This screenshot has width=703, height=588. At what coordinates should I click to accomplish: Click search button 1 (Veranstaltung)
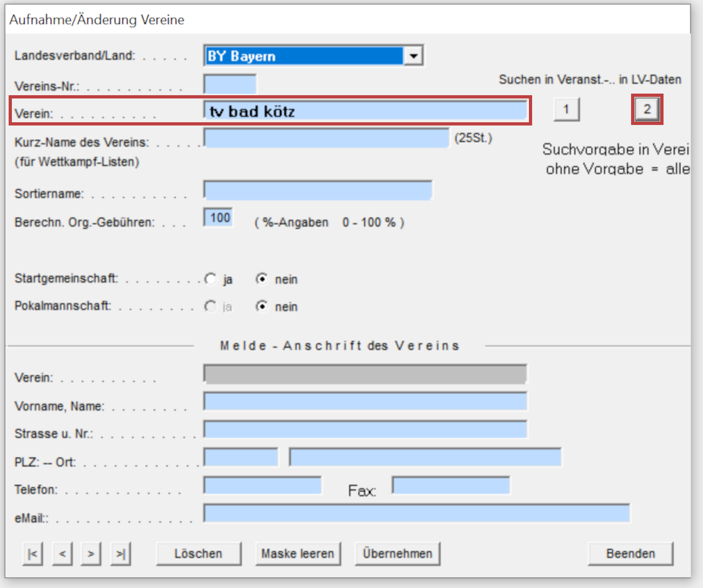pyautogui.click(x=567, y=109)
